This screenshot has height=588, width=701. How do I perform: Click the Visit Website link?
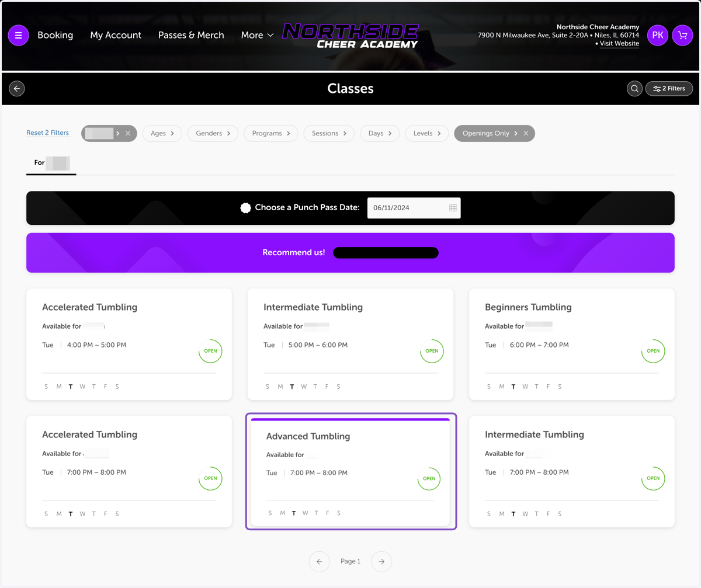pyautogui.click(x=619, y=44)
